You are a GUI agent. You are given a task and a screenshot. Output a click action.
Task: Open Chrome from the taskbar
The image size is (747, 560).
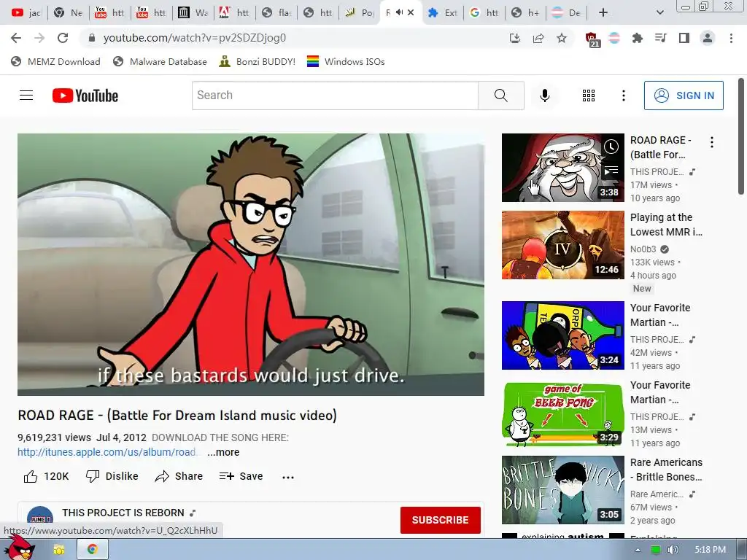click(93, 550)
